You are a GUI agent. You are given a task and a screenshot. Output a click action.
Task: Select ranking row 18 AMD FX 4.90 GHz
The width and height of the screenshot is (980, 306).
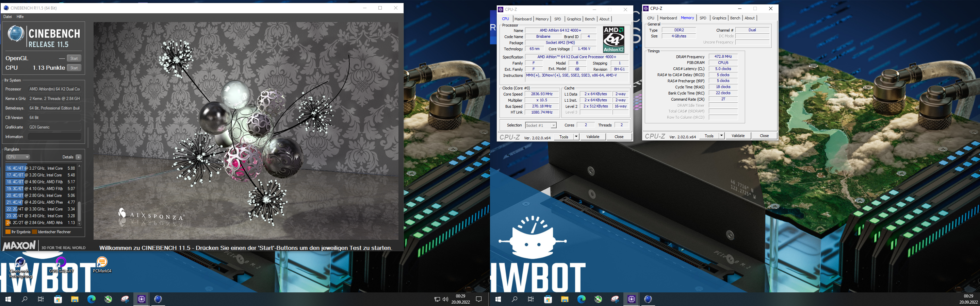coord(41,182)
